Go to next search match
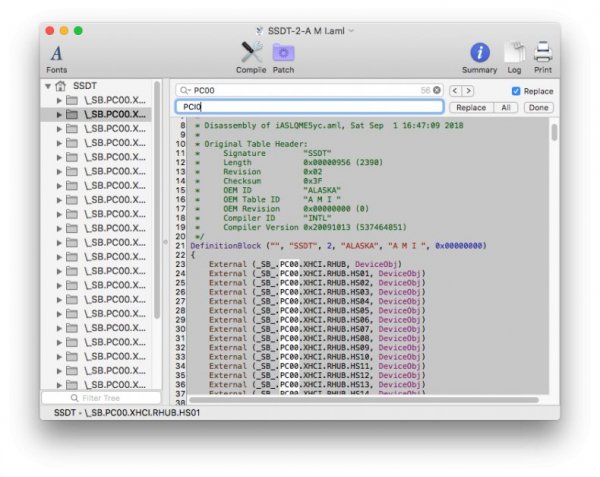 [x=468, y=90]
